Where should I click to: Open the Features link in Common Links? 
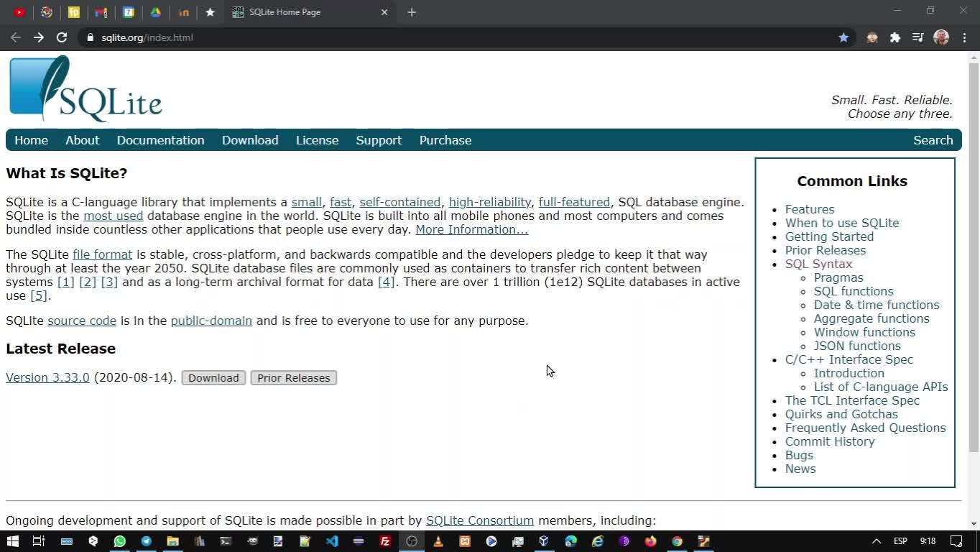(810, 209)
